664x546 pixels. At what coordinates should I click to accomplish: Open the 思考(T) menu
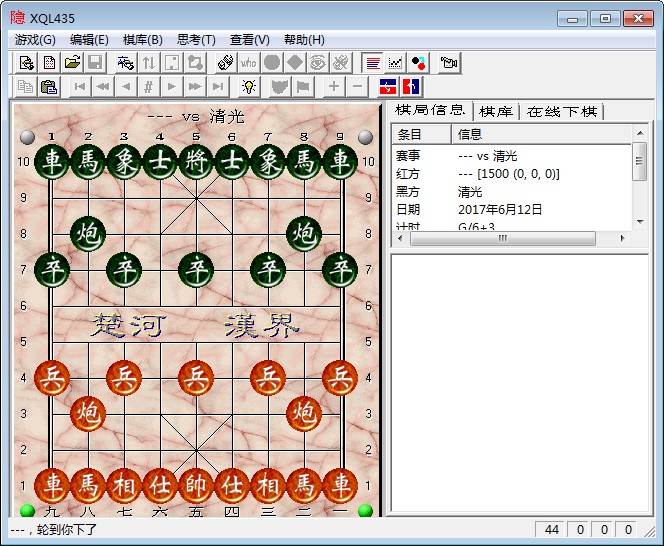196,40
